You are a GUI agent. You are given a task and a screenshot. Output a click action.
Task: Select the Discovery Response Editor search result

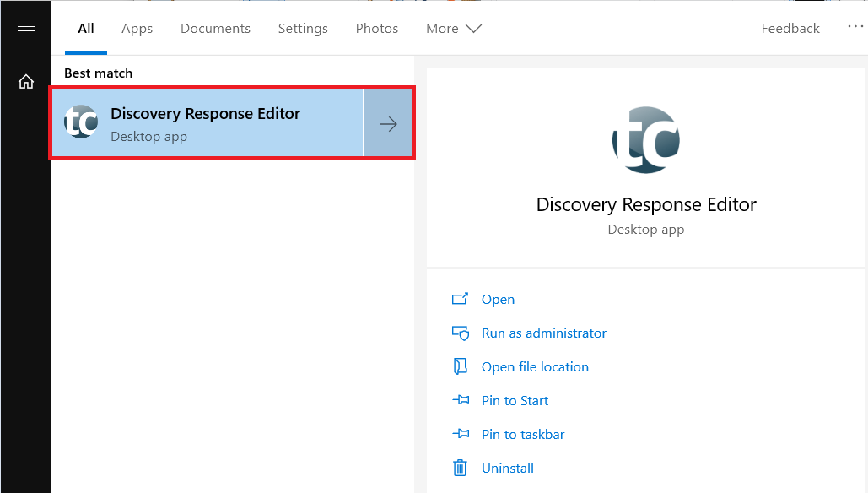tap(206, 124)
